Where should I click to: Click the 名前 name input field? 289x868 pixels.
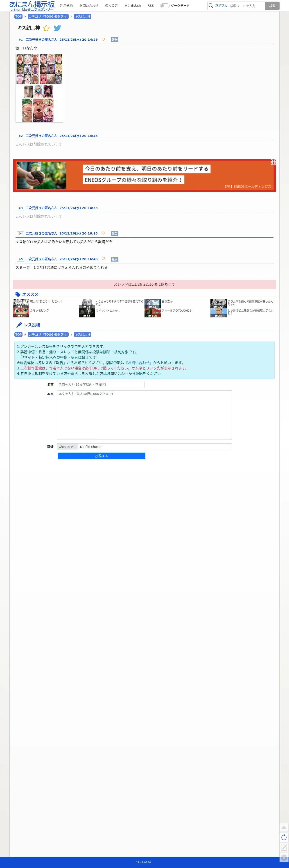(101, 385)
